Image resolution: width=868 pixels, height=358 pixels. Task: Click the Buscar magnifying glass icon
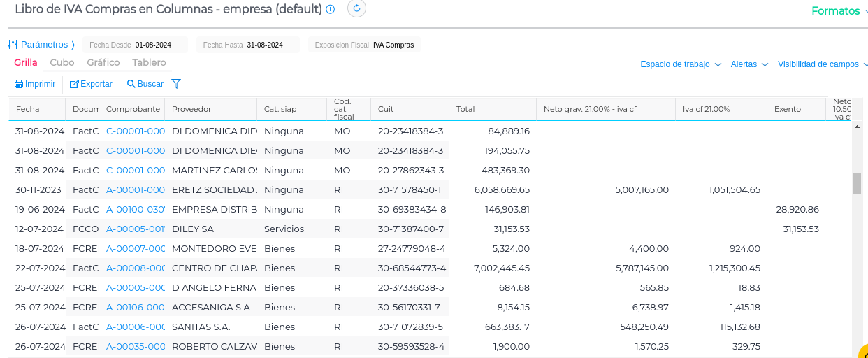point(131,84)
